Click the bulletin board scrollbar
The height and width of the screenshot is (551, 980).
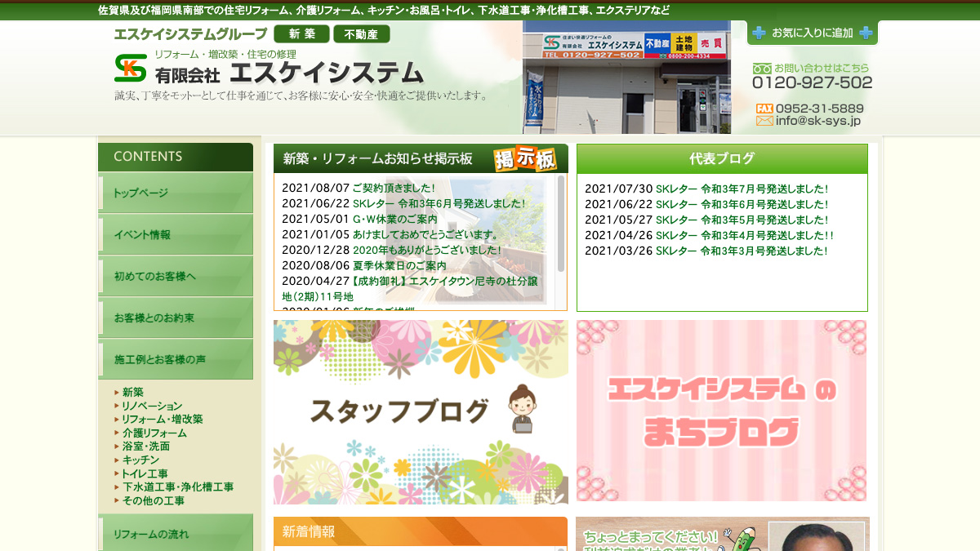click(561, 224)
